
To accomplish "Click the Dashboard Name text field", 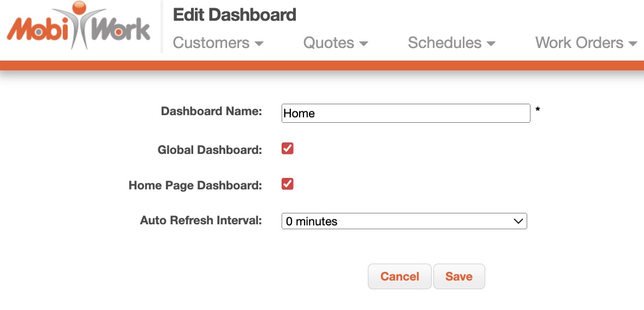I will 406,114.
